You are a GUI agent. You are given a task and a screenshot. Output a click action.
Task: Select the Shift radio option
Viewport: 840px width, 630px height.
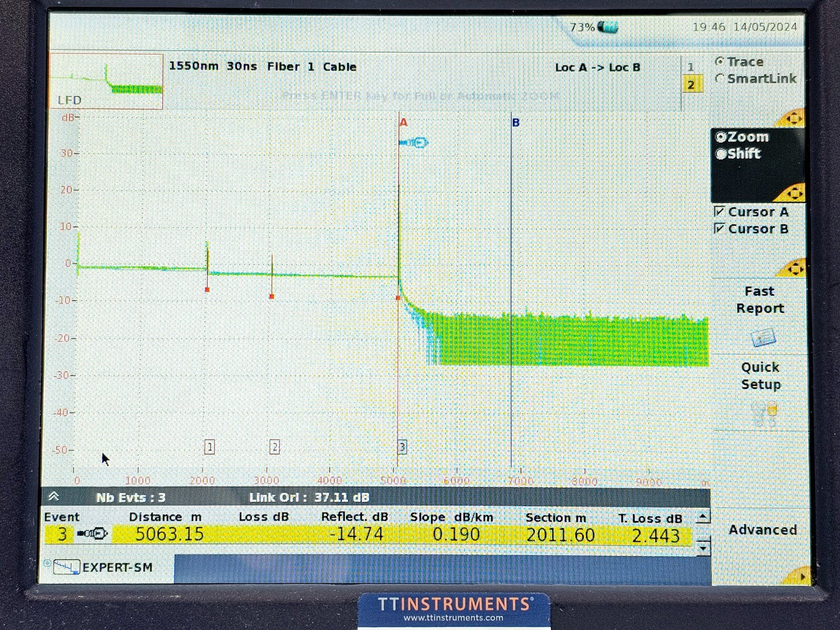721,154
